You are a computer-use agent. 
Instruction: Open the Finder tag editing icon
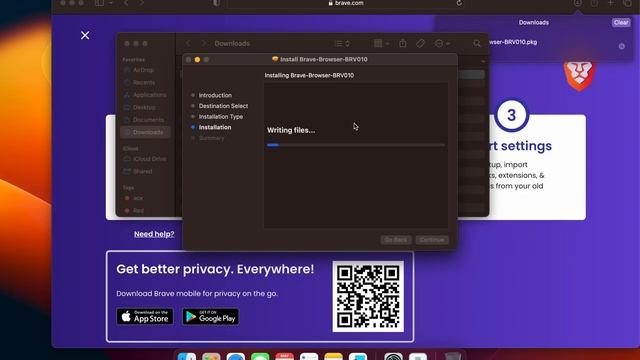(420, 43)
